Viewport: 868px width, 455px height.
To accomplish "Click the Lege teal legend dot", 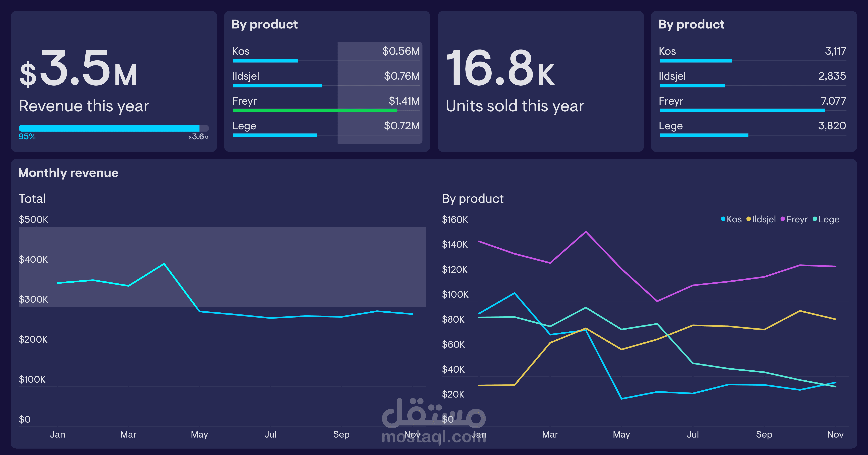I will (x=815, y=219).
